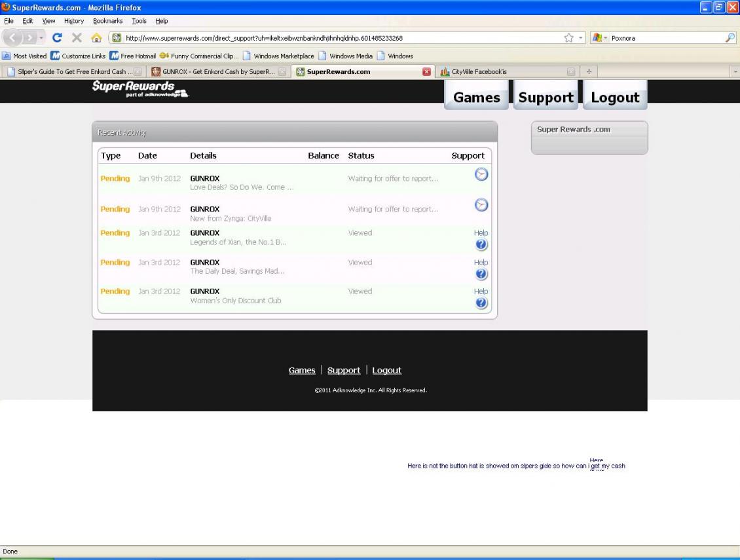Open the History menu
Viewport: 740px width, 560px height.
coord(73,21)
